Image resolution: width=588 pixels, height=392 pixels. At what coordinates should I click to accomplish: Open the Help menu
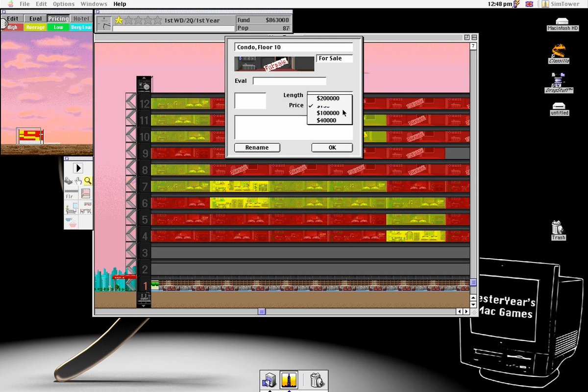(120, 4)
